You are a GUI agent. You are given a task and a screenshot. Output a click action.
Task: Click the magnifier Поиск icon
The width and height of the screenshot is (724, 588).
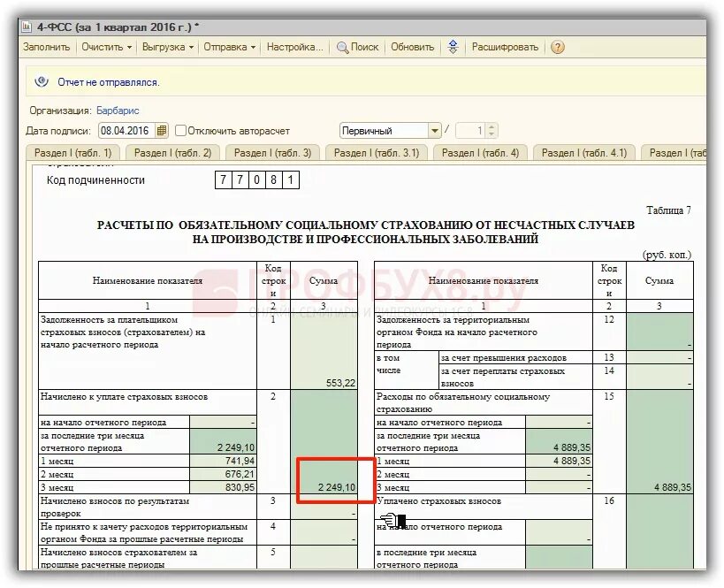(343, 47)
